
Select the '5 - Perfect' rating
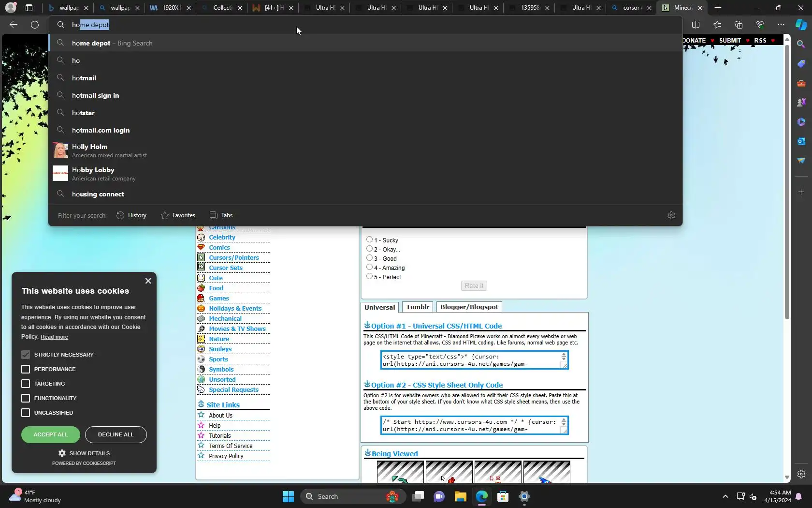point(369,276)
